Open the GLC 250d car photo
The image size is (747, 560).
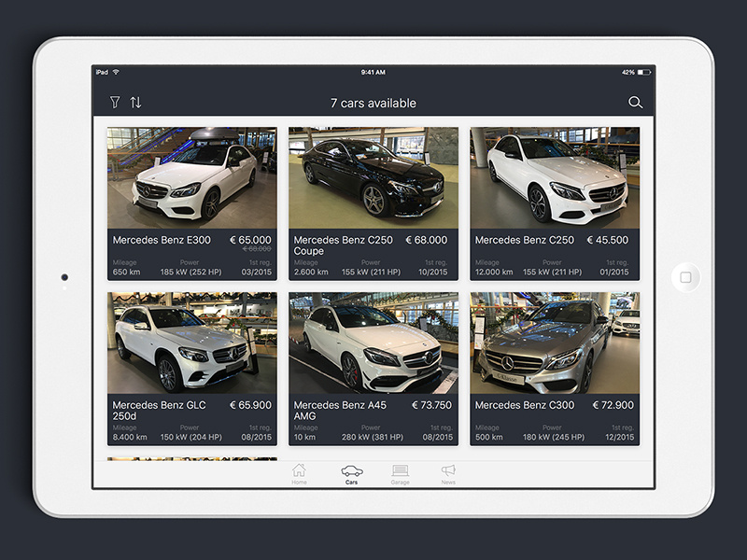tap(192, 343)
